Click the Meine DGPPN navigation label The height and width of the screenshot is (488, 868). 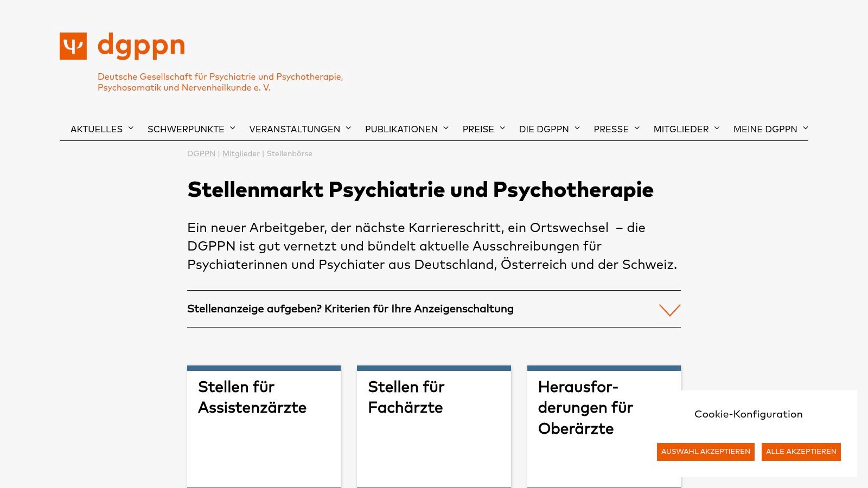[x=765, y=129]
